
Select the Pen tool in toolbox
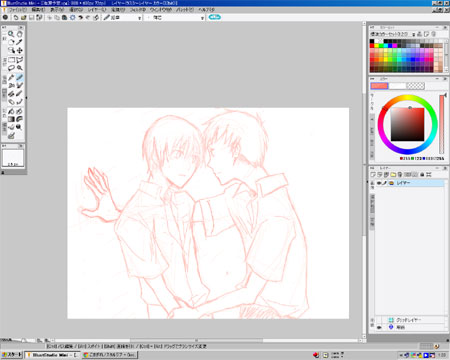click(11, 78)
